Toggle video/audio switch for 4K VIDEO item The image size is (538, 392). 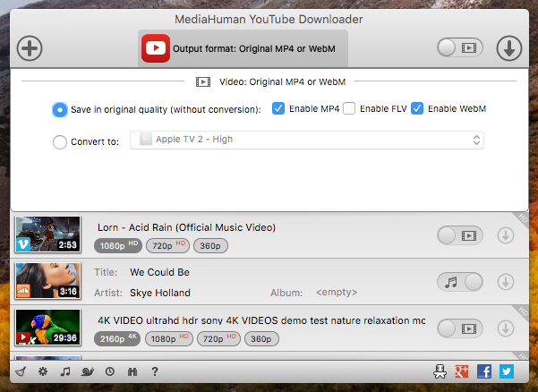(x=460, y=328)
